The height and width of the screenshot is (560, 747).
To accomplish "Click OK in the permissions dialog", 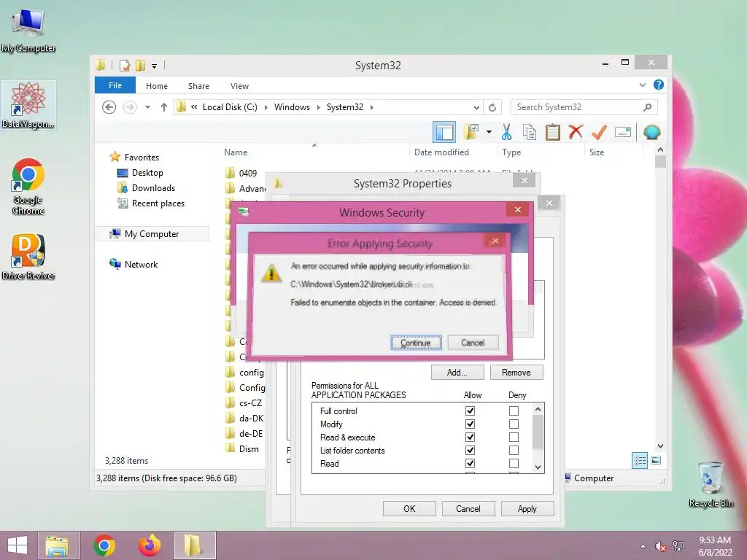I will point(409,508).
